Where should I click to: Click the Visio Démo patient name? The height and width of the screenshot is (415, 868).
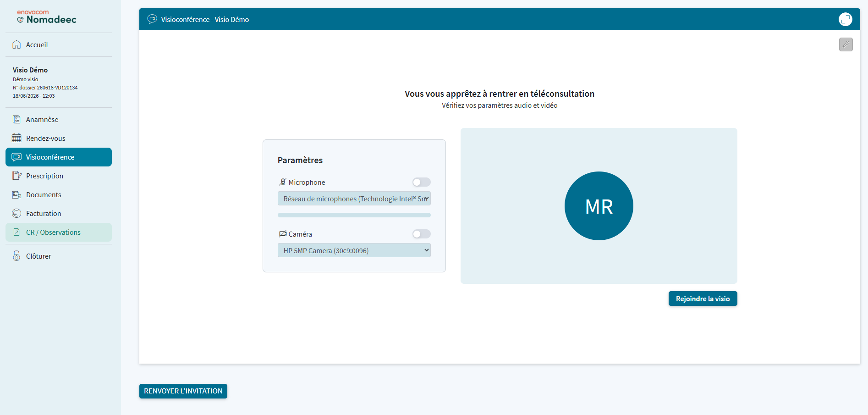[x=30, y=70]
